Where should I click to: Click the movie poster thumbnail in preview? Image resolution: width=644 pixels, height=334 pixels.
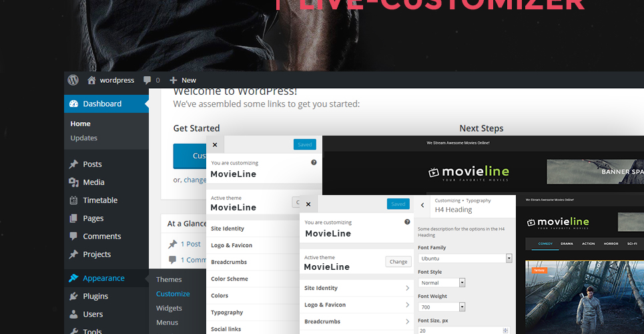pos(585,297)
